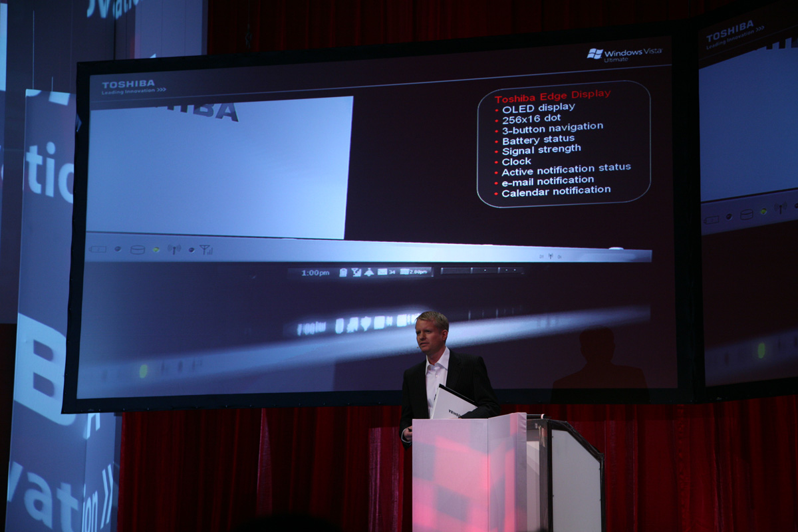Click the battery icon on the edge display
Viewport: 798px width, 532px height.
click(x=343, y=273)
